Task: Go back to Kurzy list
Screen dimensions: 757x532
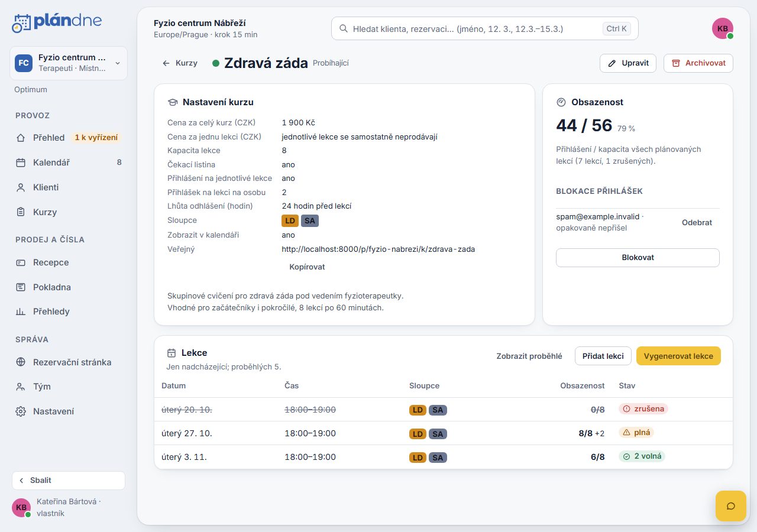Action: pyautogui.click(x=180, y=63)
